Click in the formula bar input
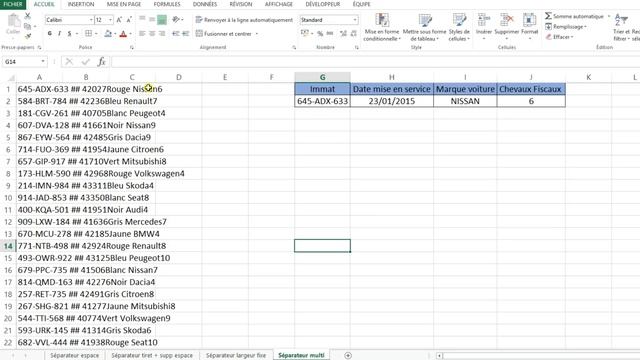Screen dimensions: 640x360 (x=376, y=62)
